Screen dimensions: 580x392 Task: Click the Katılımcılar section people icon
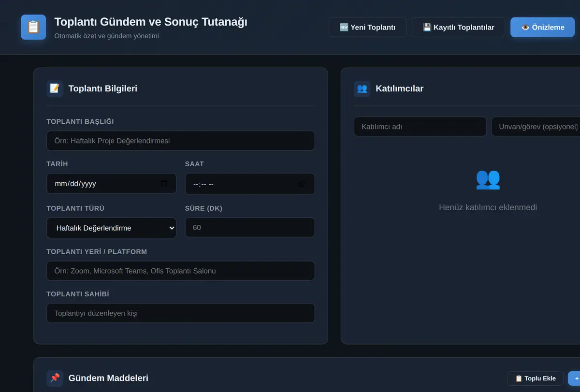[x=362, y=88]
